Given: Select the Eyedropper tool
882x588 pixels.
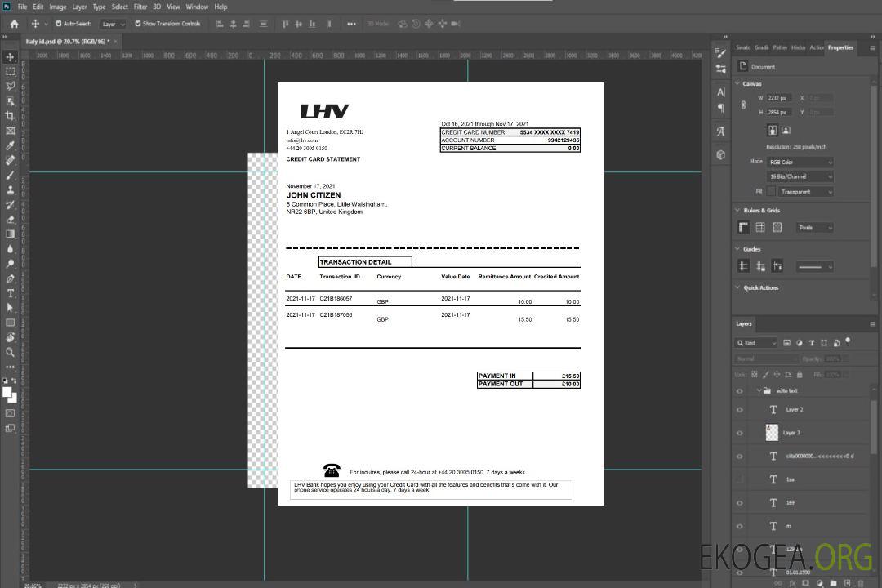Looking at the screenshot, I should (x=10, y=145).
